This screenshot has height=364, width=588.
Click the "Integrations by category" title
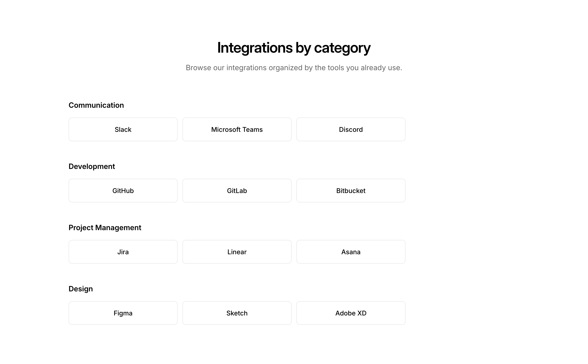click(294, 48)
